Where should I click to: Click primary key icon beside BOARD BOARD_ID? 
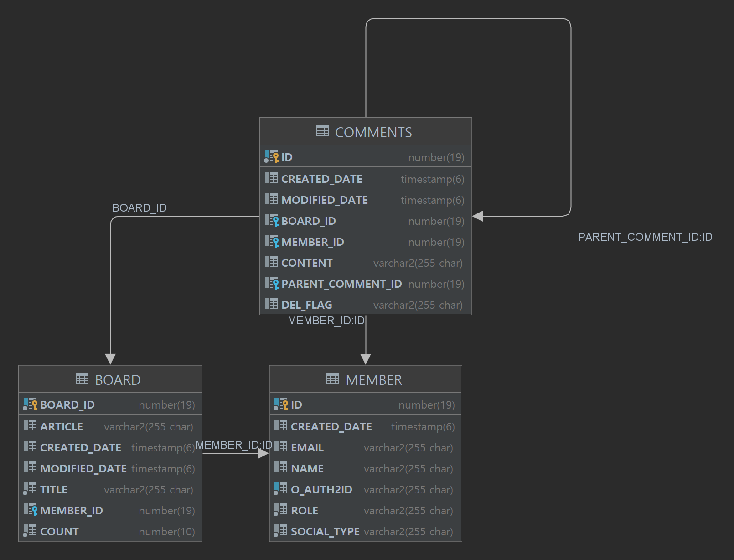(30, 404)
